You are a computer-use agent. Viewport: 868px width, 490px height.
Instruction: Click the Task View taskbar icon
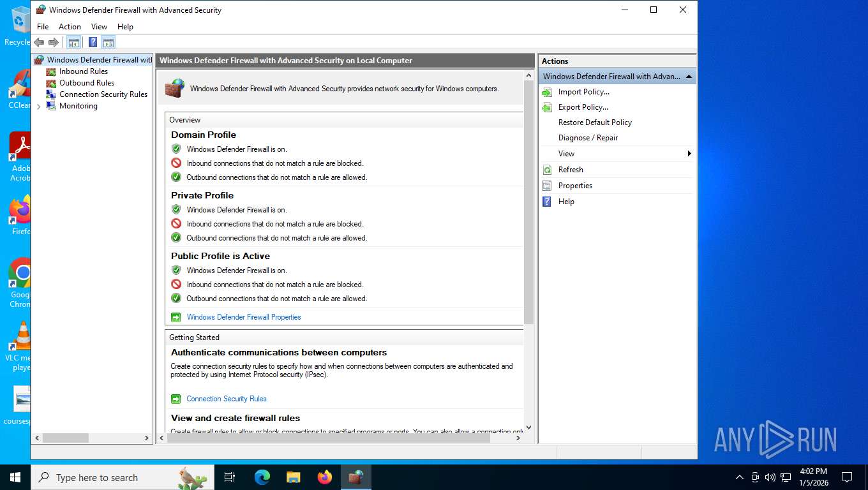230,477
